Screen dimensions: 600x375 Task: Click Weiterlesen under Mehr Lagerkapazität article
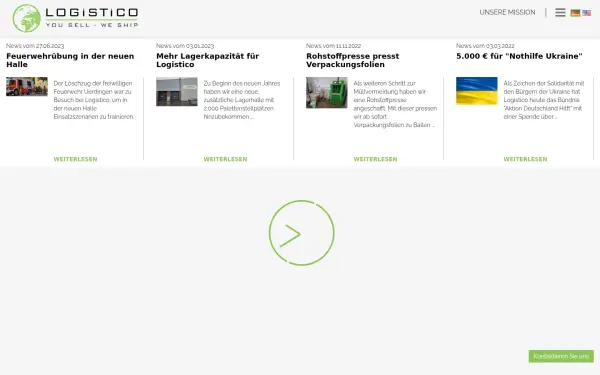225,159
